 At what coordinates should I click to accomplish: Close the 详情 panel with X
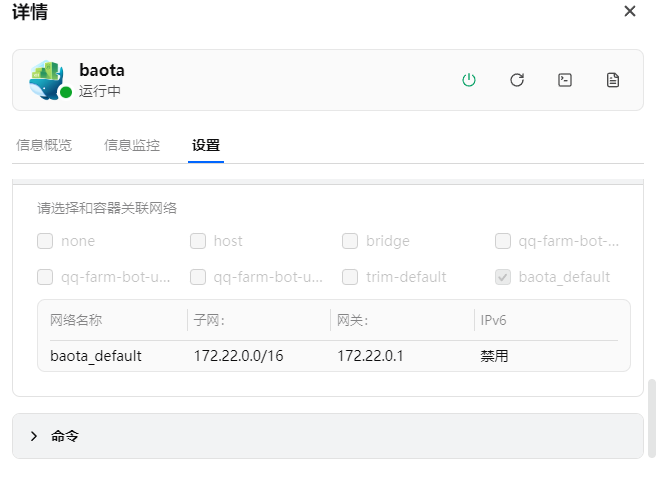coord(630,11)
